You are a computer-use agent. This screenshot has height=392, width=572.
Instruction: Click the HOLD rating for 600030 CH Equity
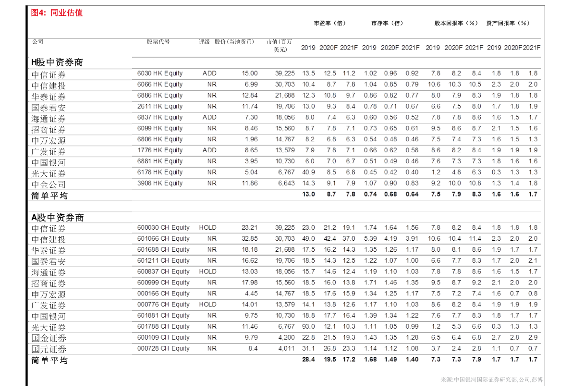point(208,227)
